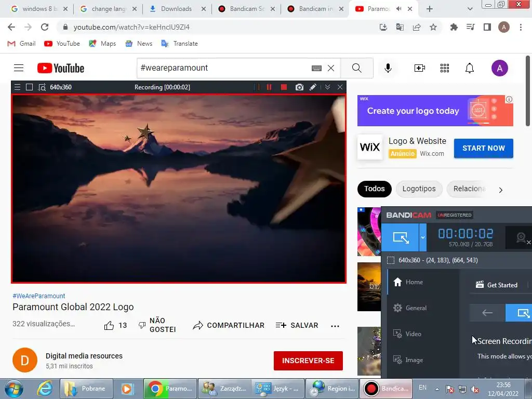Image resolution: width=532 pixels, height=399 pixels.
Task: Click the Bandicam back arrow button
Action: [487, 313]
